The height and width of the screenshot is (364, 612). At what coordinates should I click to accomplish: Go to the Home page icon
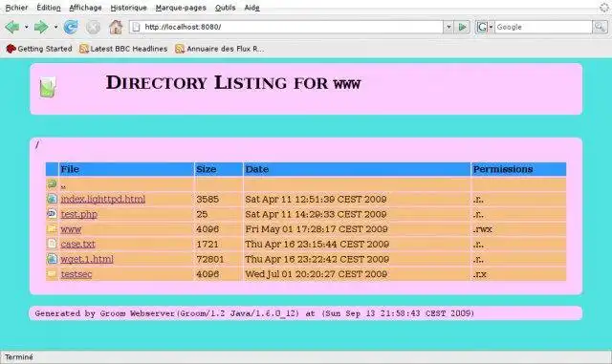point(116,27)
